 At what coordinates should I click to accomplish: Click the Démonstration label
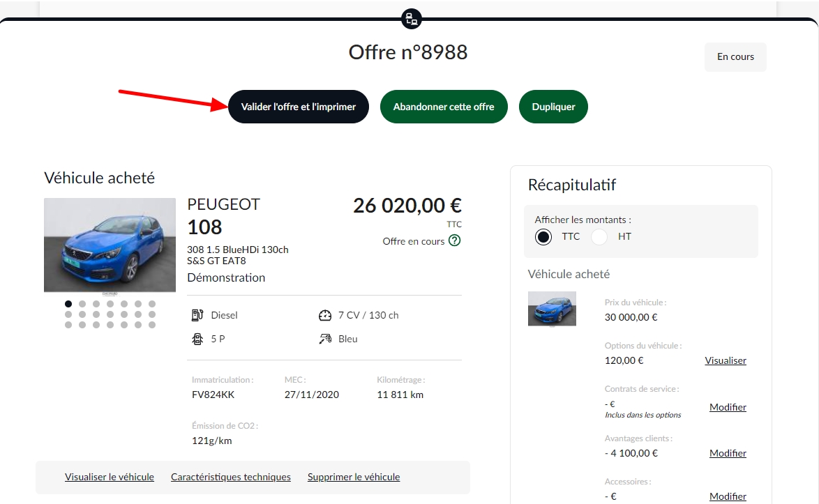(226, 277)
